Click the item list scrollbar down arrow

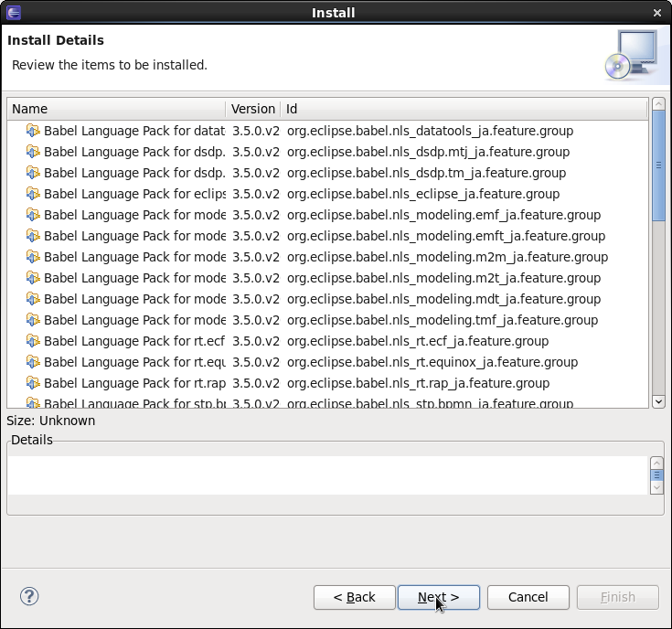pyautogui.click(x=658, y=402)
